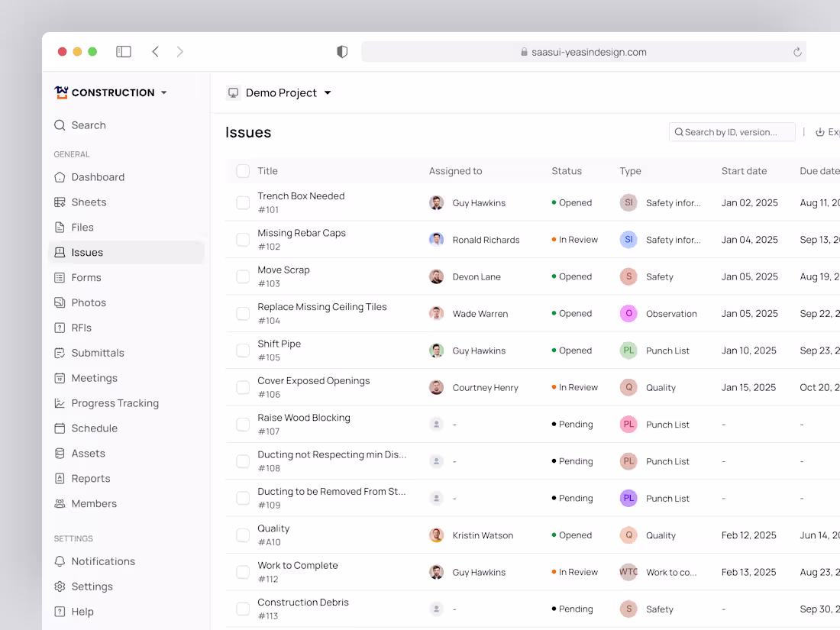This screenshot has width=840, height=630.
Task: Open the Photos section
Action: 88,302
